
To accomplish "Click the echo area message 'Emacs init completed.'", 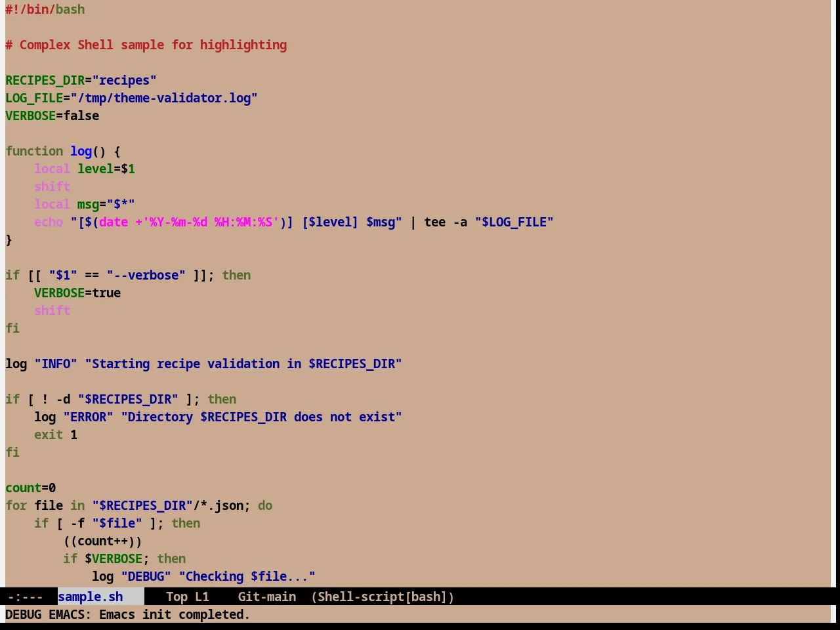I will tap(175, 614).
